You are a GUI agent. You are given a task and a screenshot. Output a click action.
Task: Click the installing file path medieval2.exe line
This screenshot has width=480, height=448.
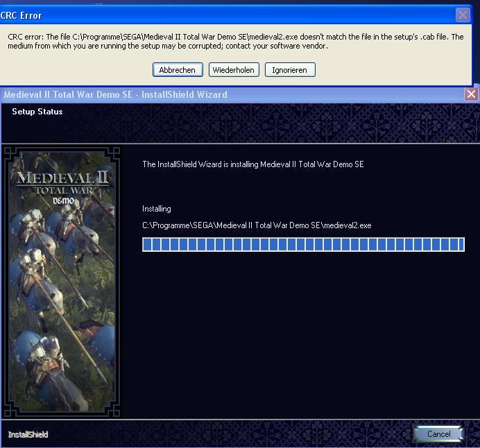(257, 225)
